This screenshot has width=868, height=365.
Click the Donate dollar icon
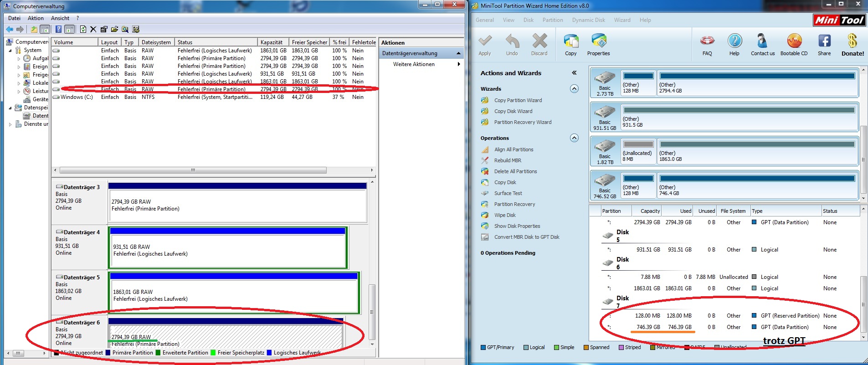853,45
